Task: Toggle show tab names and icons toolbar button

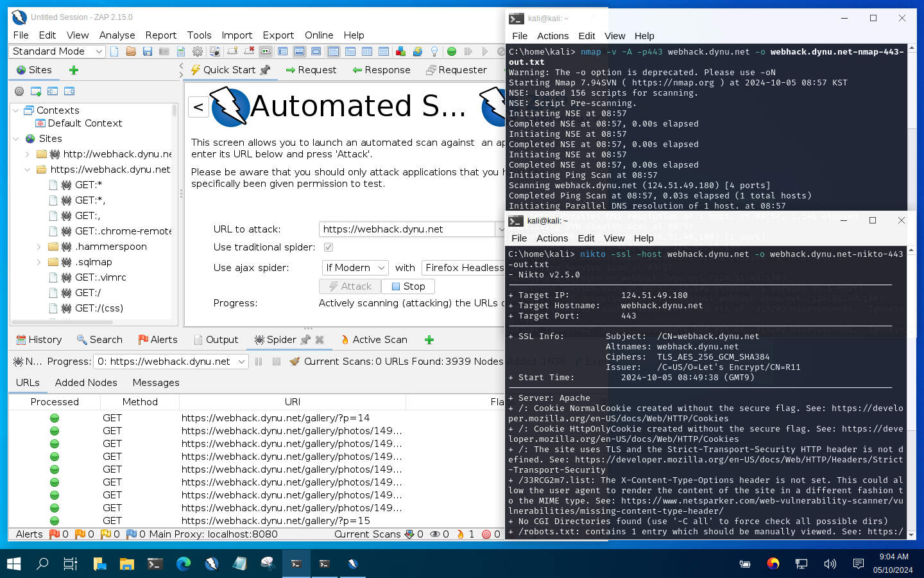Action: [x=266, y=51]
